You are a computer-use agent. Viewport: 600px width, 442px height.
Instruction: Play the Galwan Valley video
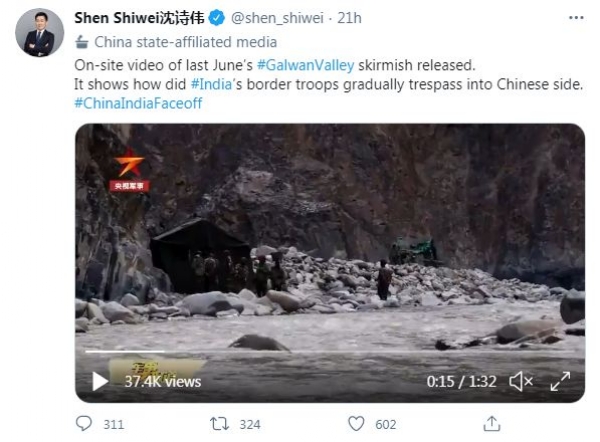coord(100,382)
